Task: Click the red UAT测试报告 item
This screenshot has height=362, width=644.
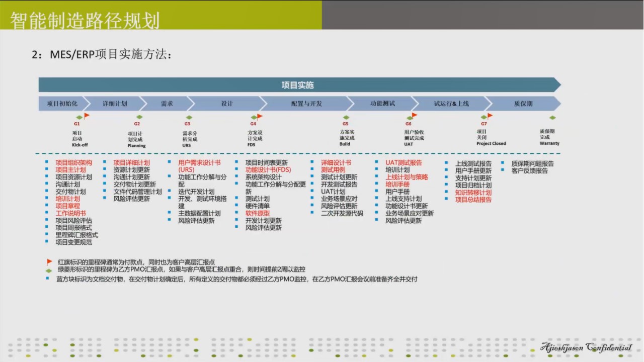Action: [404, 163]
